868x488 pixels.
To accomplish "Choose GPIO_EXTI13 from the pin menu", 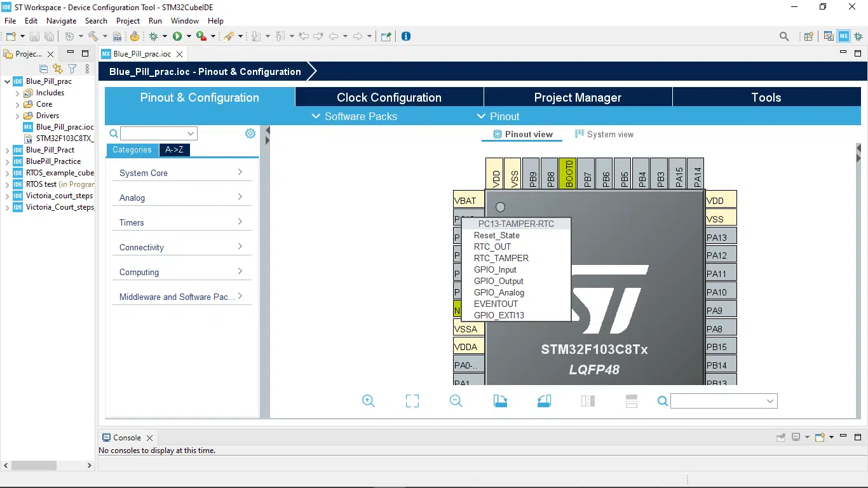I will click(499, 315).
